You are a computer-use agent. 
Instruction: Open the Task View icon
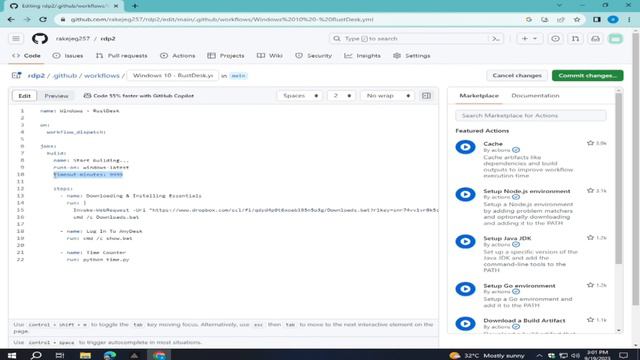click(60, 355)
